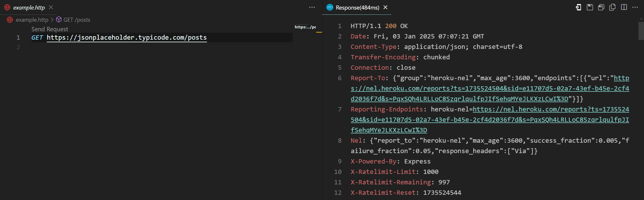Image resolution: width=644 pixels, height=200 pixels.
Task: Click the Fold Response Body icon
Action: (578, 7)
